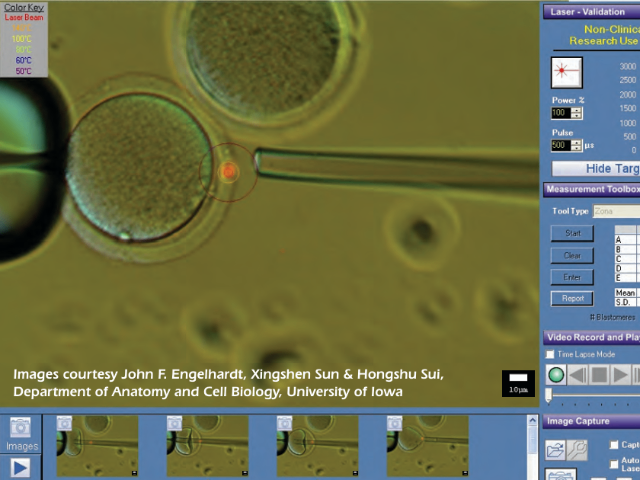This screenshot has width=640, height=480.
Task: Open fourth captured image thumbnail
Action: click(428, 446)
